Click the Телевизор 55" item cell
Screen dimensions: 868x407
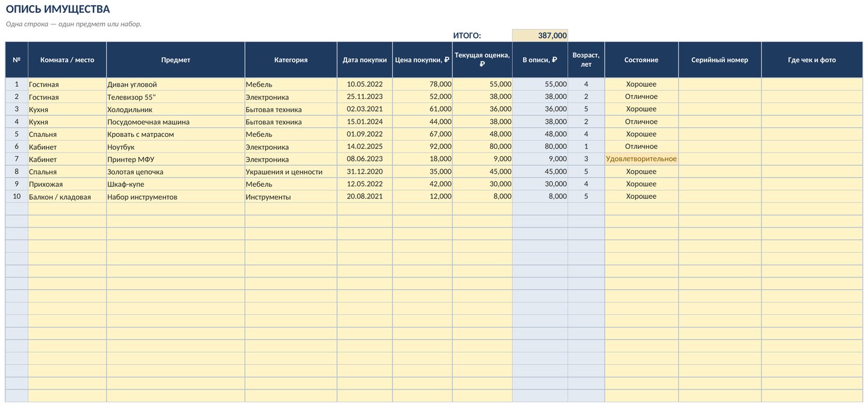click(175, 97)
